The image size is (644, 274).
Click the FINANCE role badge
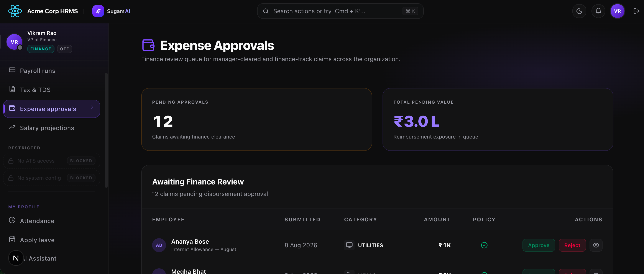click(x=41, y=49)
